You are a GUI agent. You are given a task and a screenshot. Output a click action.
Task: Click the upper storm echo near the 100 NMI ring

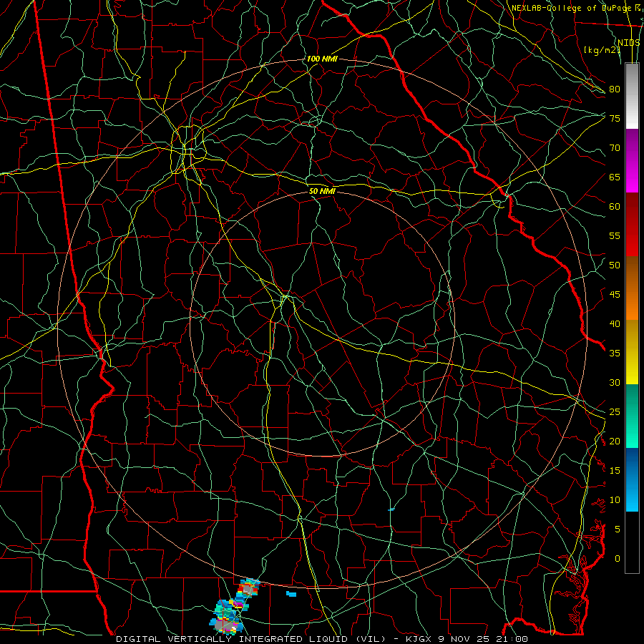(248, 589)
